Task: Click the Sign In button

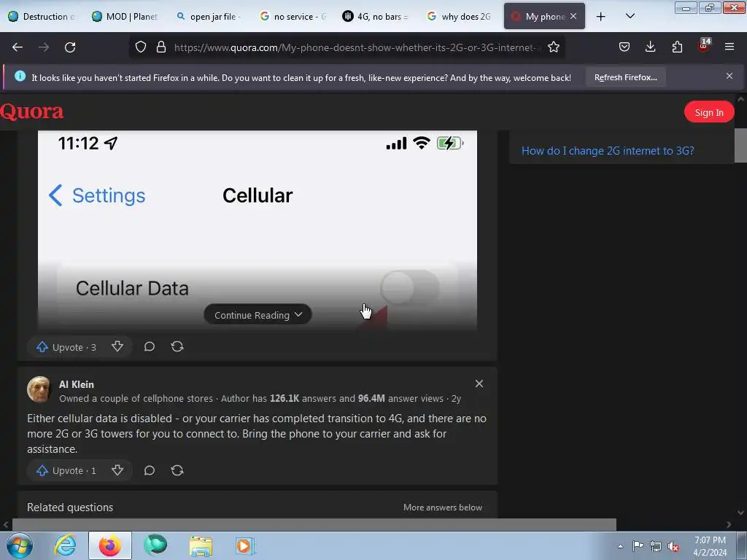Action: tap(709, 112)
